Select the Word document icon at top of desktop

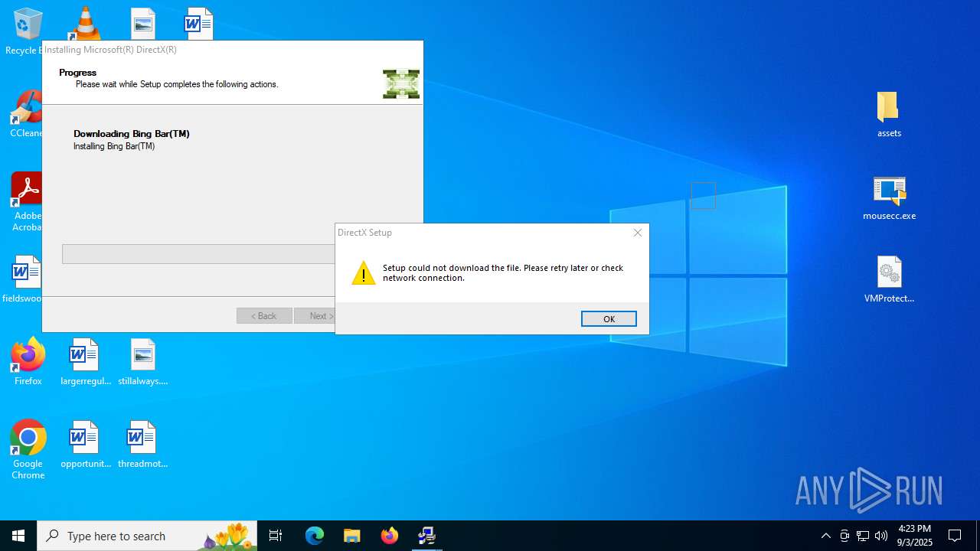pos(198,23)
